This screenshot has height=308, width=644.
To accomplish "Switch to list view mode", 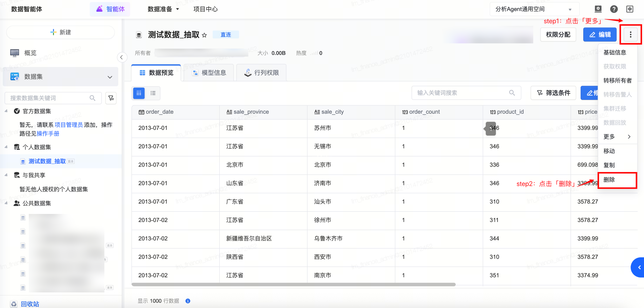I will [153, 93].
